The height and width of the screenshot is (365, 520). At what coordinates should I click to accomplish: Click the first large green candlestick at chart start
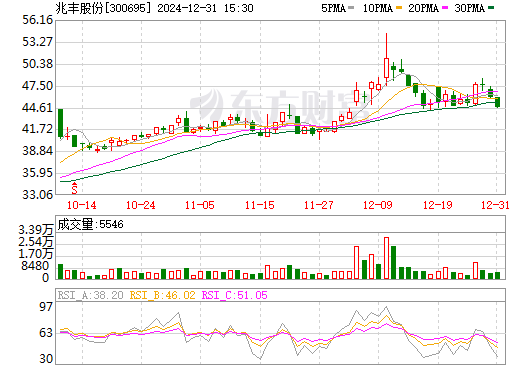coord(60,123)
